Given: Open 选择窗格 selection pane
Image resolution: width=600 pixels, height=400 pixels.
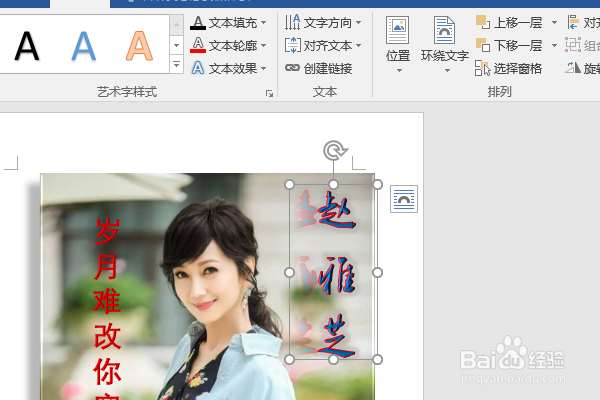Looking at the screenshot, I should click(x=509, y=69).
